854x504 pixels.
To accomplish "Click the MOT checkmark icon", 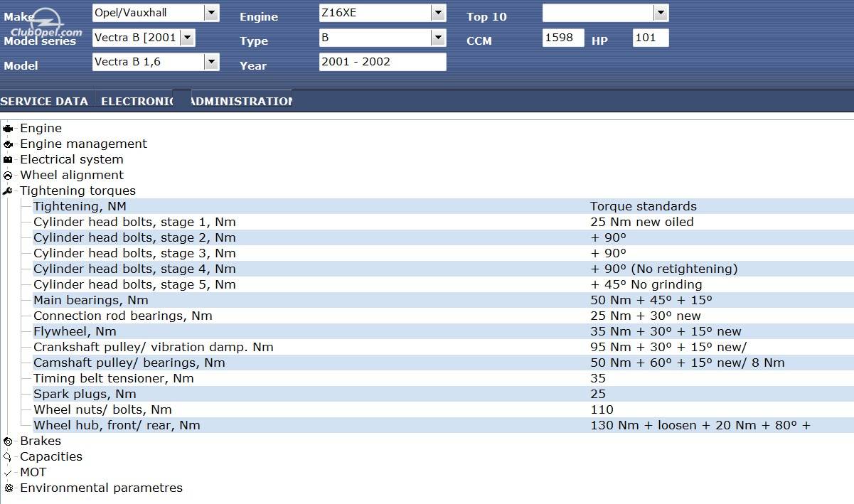I will tap(8, 473).
